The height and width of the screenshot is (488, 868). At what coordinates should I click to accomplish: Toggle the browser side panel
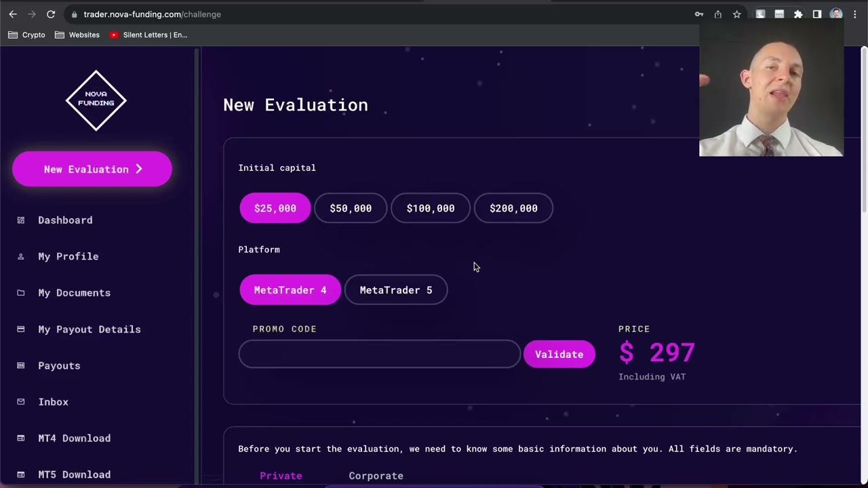[x=817, y=14]
